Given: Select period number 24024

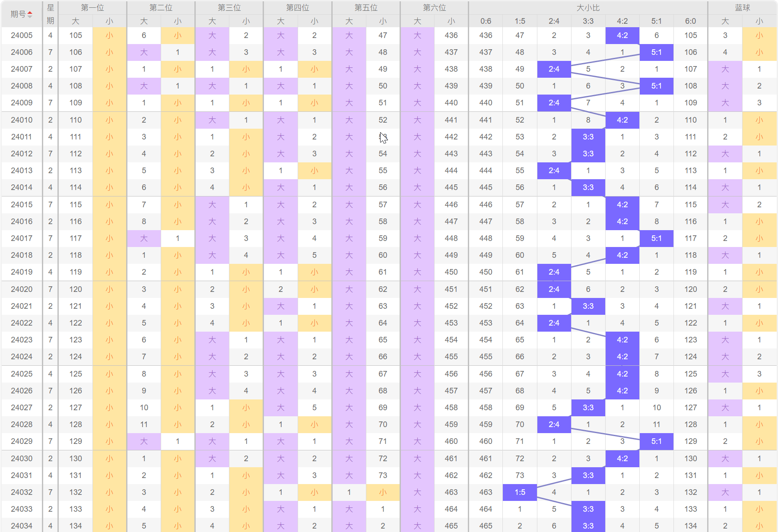Looking at the screenshot, I should [x=22, y=357].
